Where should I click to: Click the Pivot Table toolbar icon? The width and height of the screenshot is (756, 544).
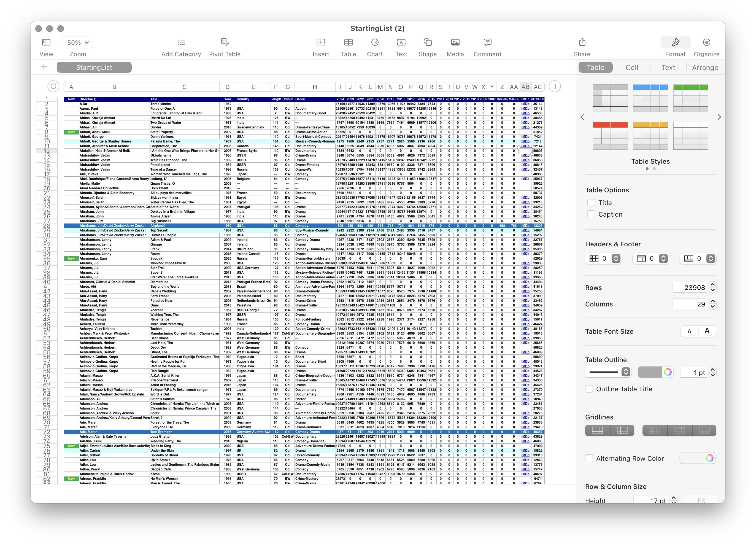pyautogui.click(x=225, y=42)
